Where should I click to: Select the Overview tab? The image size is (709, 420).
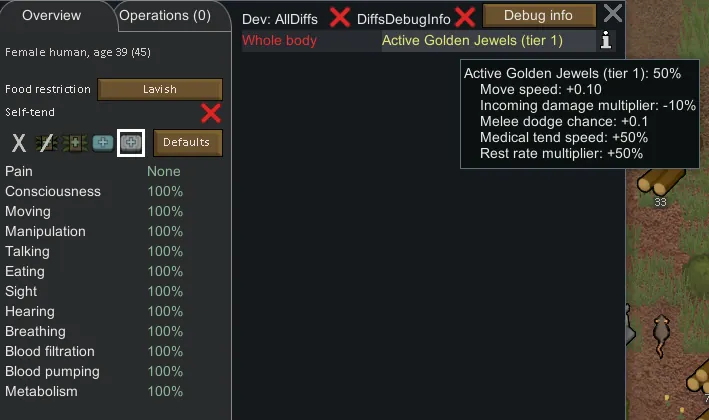[x=51, y=15]
